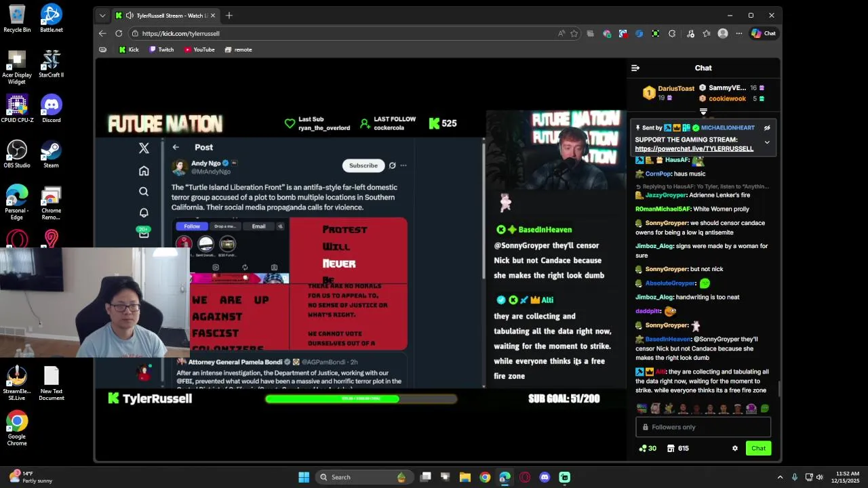The width and height of the screenshot is (868, 488).
Task: Open the Edge profile avatar
Action: click(723, 33)
